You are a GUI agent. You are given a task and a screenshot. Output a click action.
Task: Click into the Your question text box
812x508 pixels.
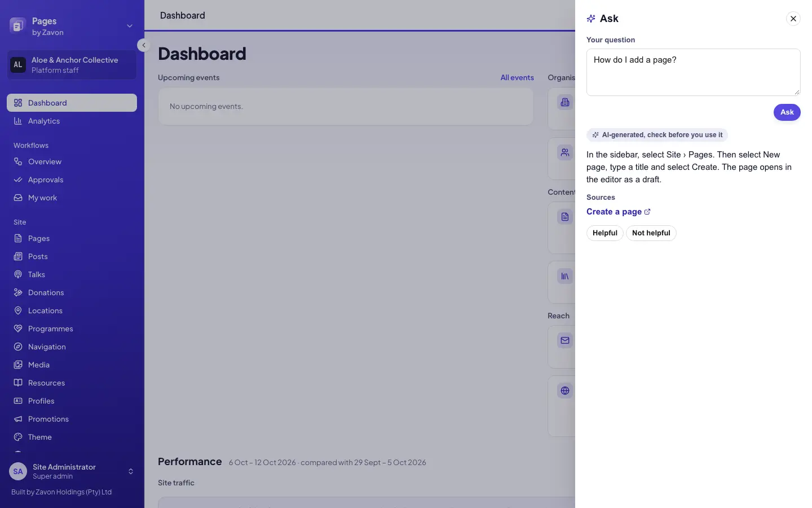tap(694, 72)
